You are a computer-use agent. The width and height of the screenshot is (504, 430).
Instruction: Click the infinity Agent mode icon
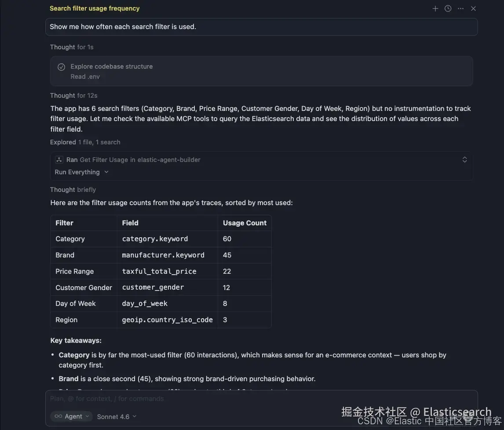[58, 416]
